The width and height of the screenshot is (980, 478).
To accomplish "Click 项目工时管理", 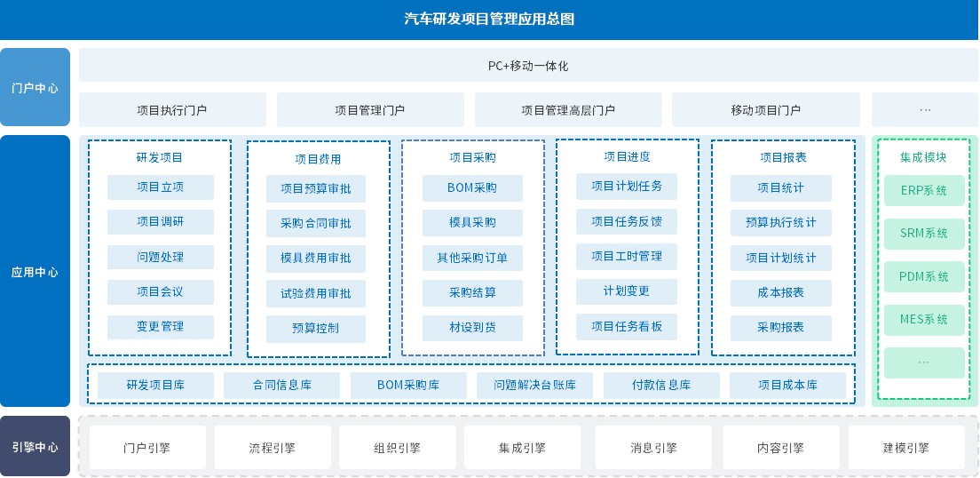I will click(627, 257).
